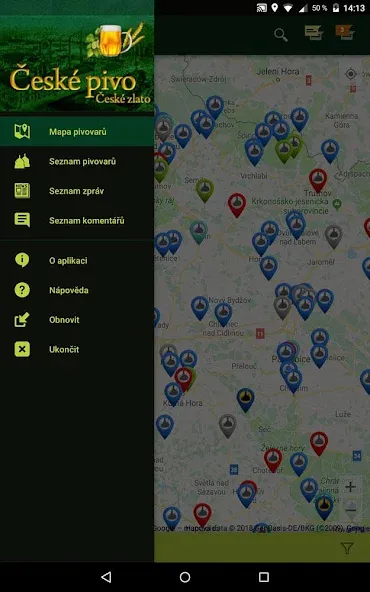Open the yellow news icon in top bar

pos(314,33)
